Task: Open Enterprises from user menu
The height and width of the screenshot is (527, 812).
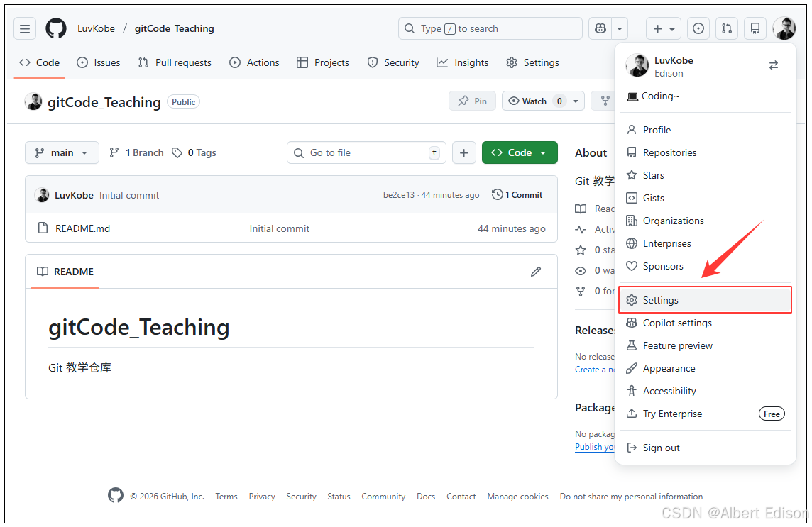Action: click(706, 243)
